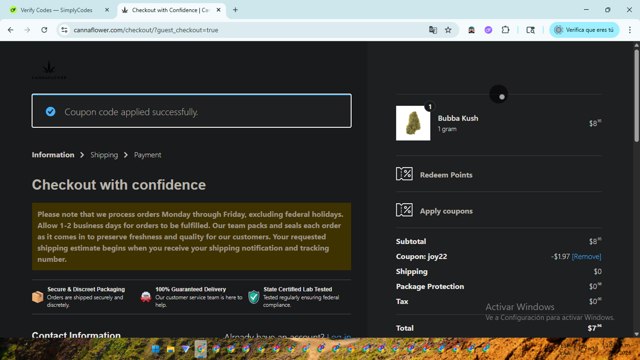
Task: Click the Log in link
Action: (x=339, y=336)
